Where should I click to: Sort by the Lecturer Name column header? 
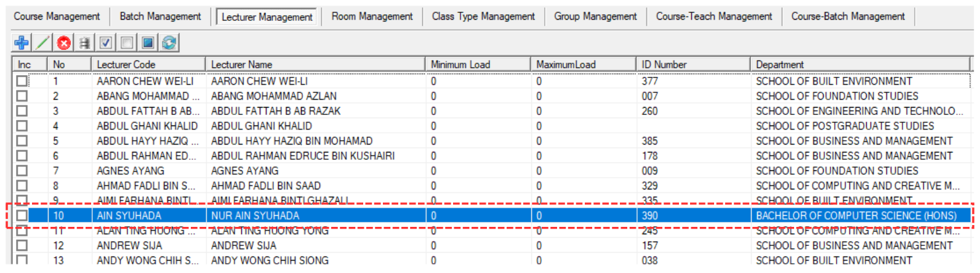click(x=314, y=65)
